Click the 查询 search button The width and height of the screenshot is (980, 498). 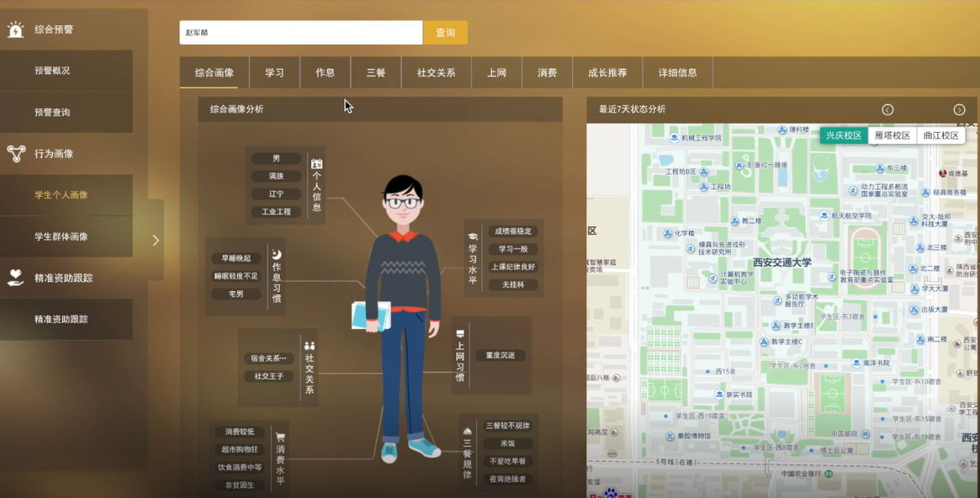tap(445, 33)
